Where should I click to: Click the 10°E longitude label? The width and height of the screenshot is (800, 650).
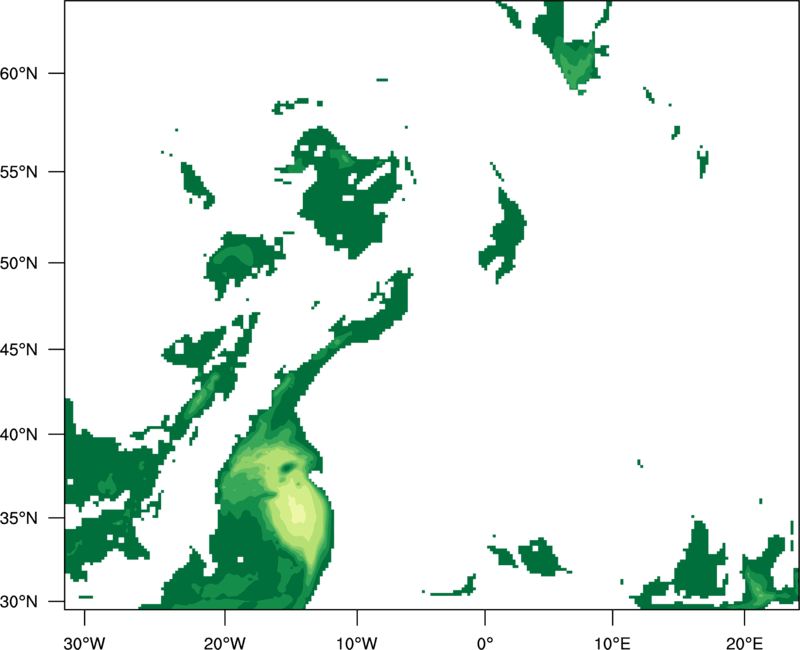[x=612, y=643]
